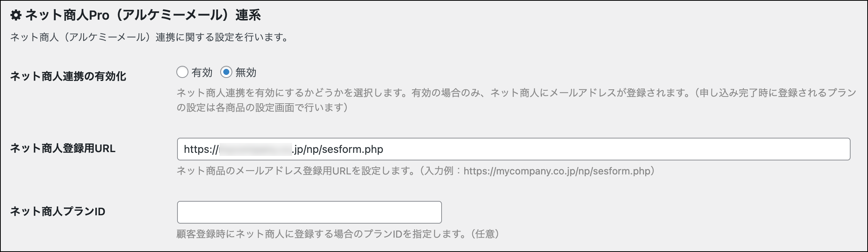Select the 無効 radio button
Viewport: 868px width, 252px height.
point(226,72)
